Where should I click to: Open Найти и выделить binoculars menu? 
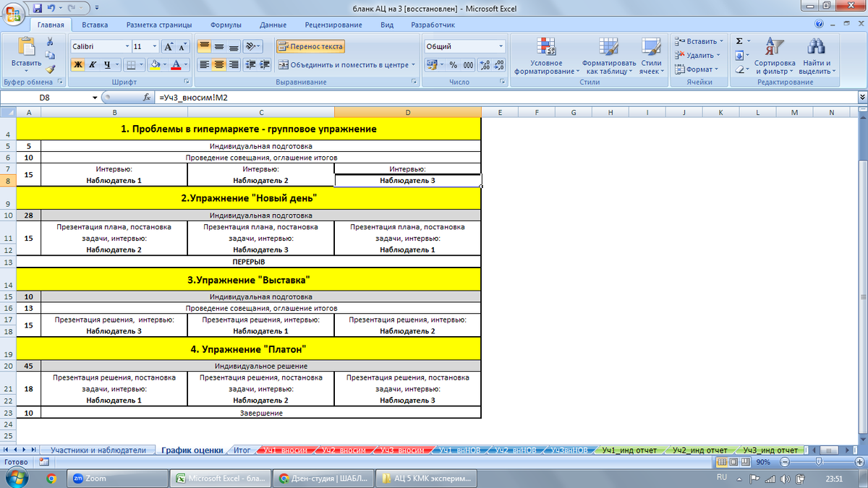click(817, 56)
